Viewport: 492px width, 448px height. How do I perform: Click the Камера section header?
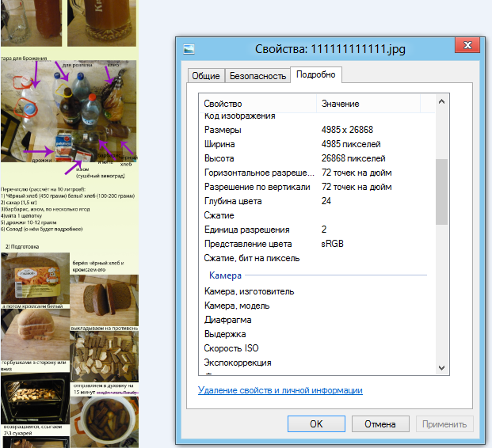(225, 275)
